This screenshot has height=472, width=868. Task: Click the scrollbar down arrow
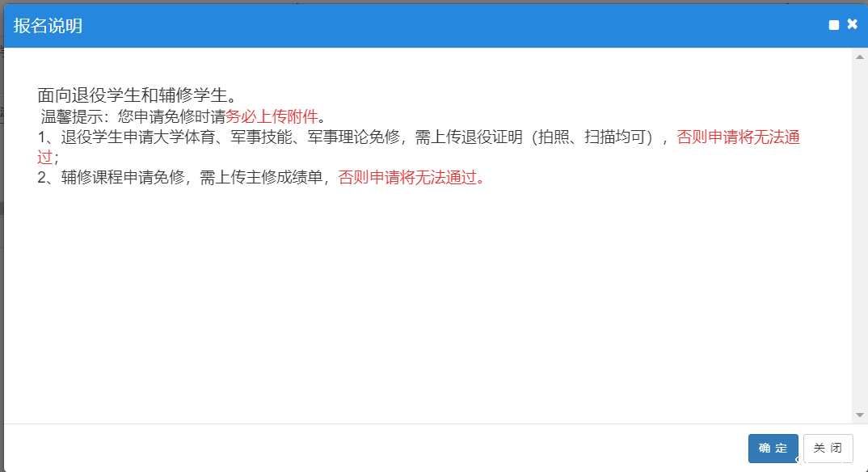click(x=860, y=415)
